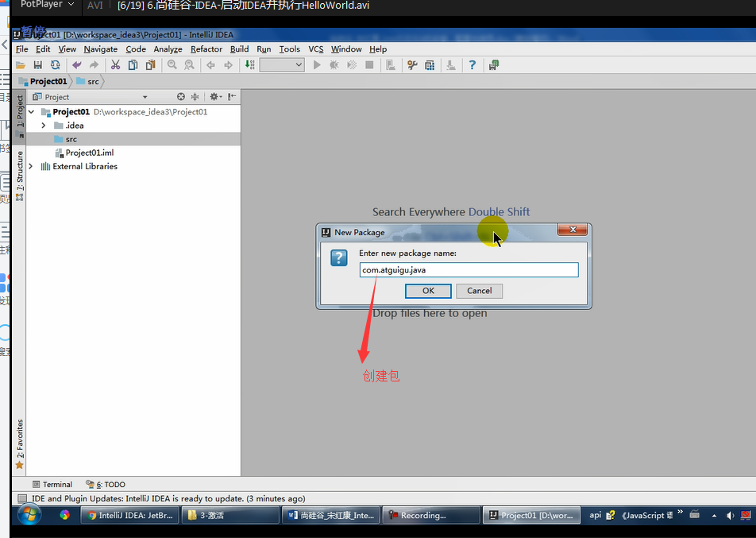Click the Paste clipboard icon

150,65
